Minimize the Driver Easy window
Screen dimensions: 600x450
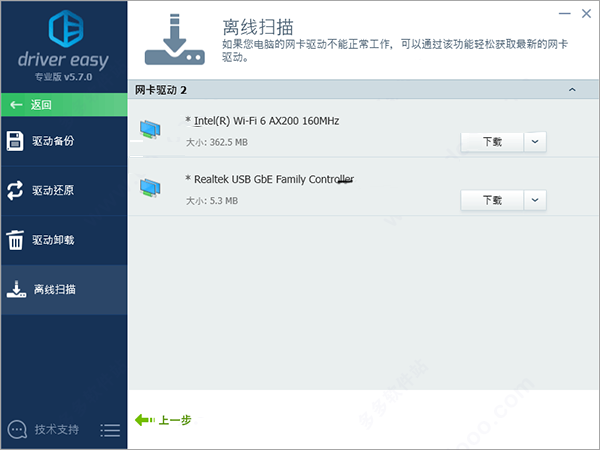click(564, 13)
